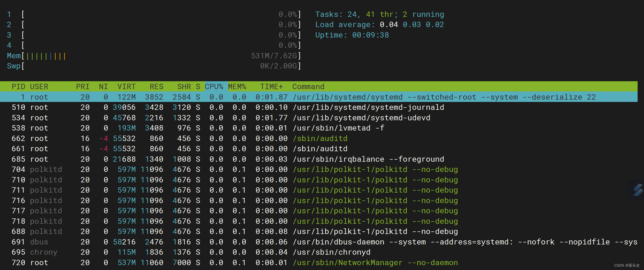Sort by VIRT column header

point(126,87)
